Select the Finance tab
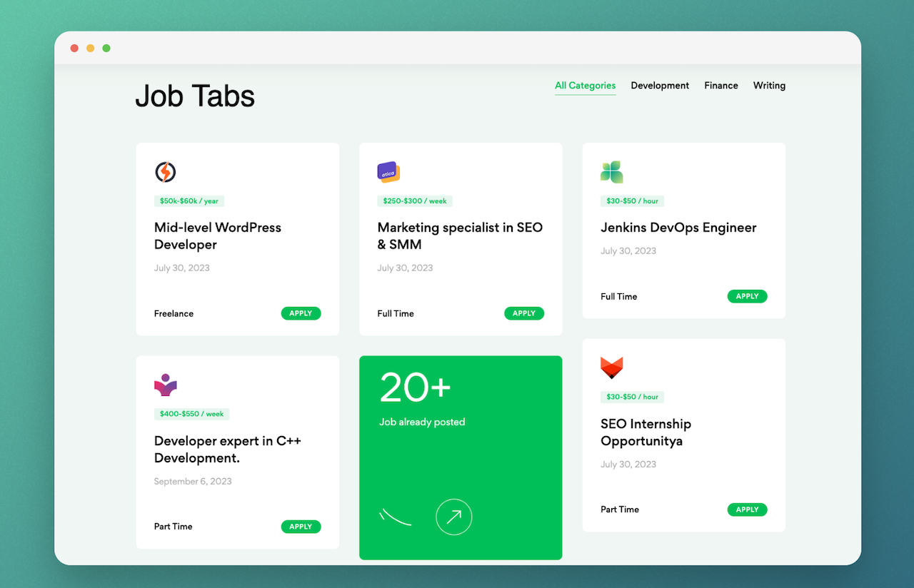The height and width of the screenshot is (588, 914). coord(721,86)
